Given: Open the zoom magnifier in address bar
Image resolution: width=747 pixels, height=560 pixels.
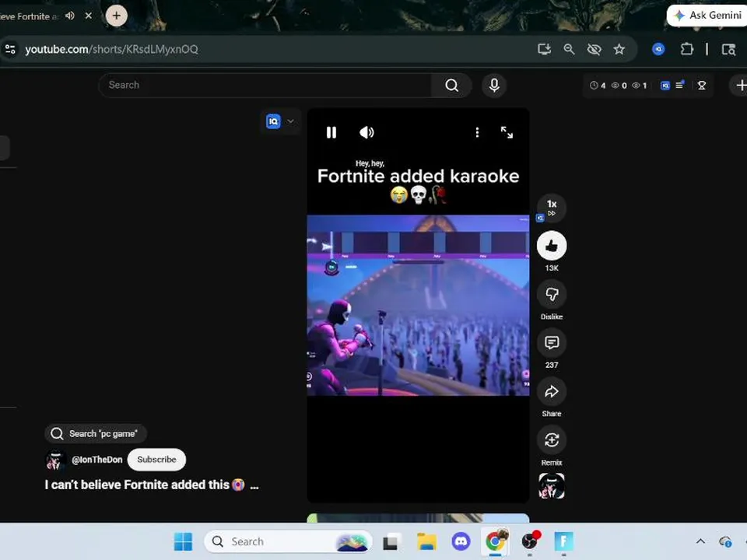Looking at the screenshot, I should [569, 49].
